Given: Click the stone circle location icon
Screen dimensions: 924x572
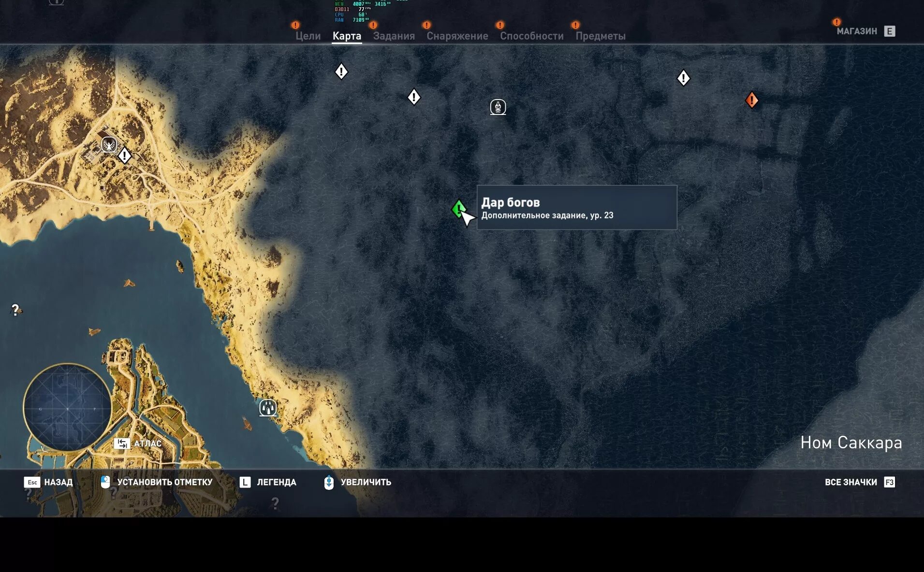Looking at the screenshot, I should [498, 107].
